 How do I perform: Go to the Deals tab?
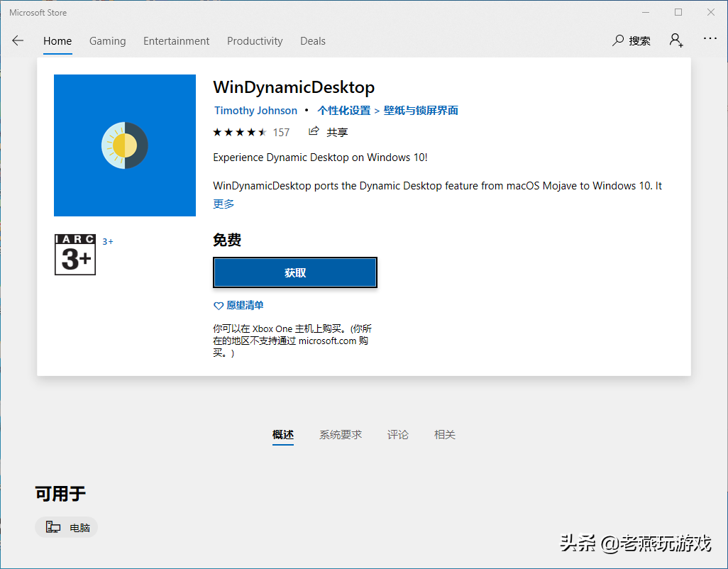(x=312, y=40)
